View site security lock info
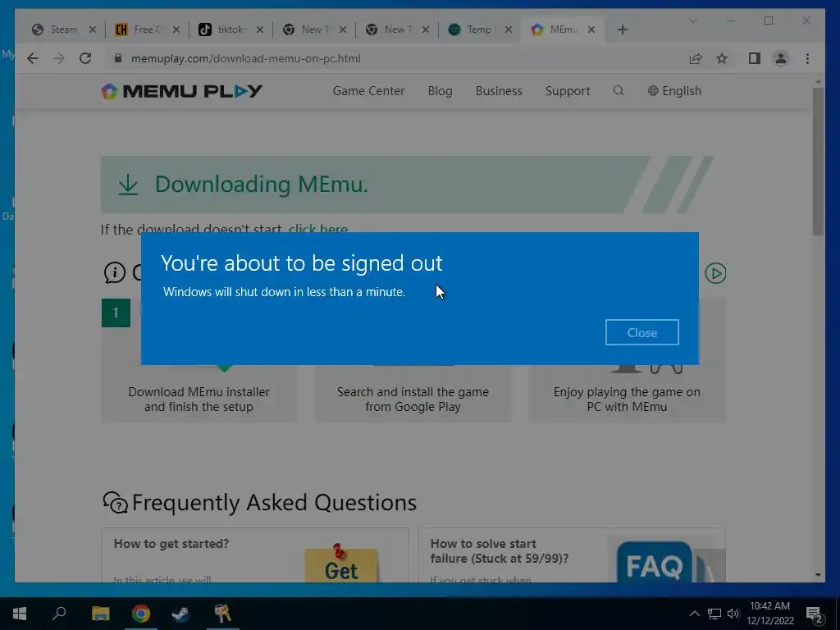Viewport: 840px width, 630px height. 118,58
